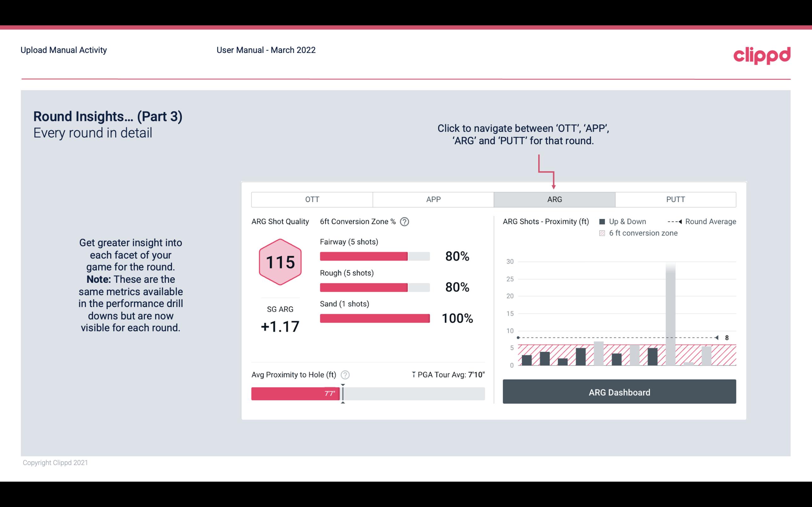The width and height of the screenshot is (812, 507).
Task: Click the Sand 1 shots conversion percentage bar
Action: [374, 318]
